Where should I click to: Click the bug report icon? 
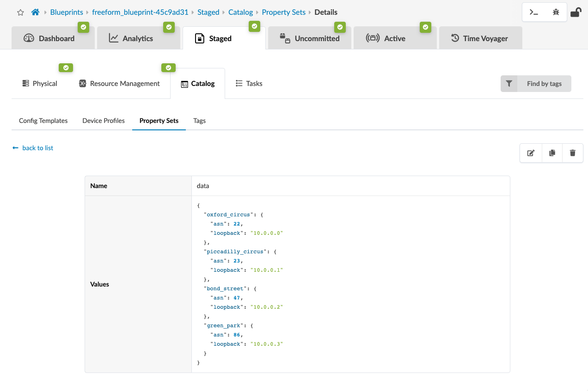coord(556,12)
